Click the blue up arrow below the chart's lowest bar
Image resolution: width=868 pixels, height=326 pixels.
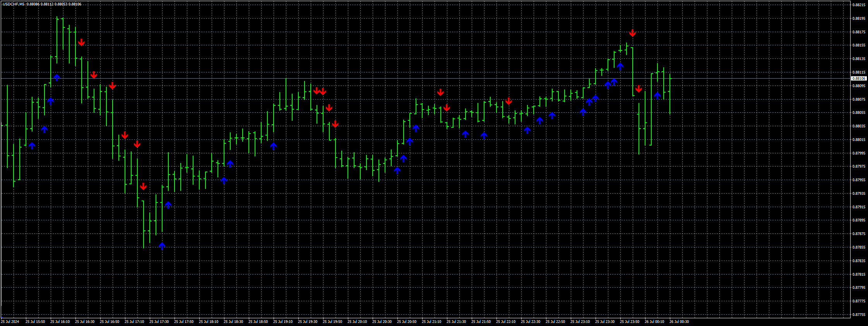point(162,246)
